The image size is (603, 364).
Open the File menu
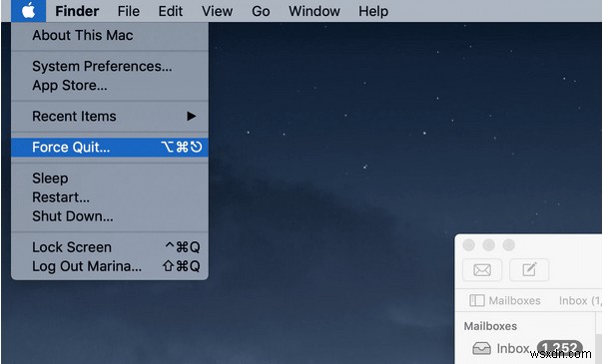(x=129, y=11)
